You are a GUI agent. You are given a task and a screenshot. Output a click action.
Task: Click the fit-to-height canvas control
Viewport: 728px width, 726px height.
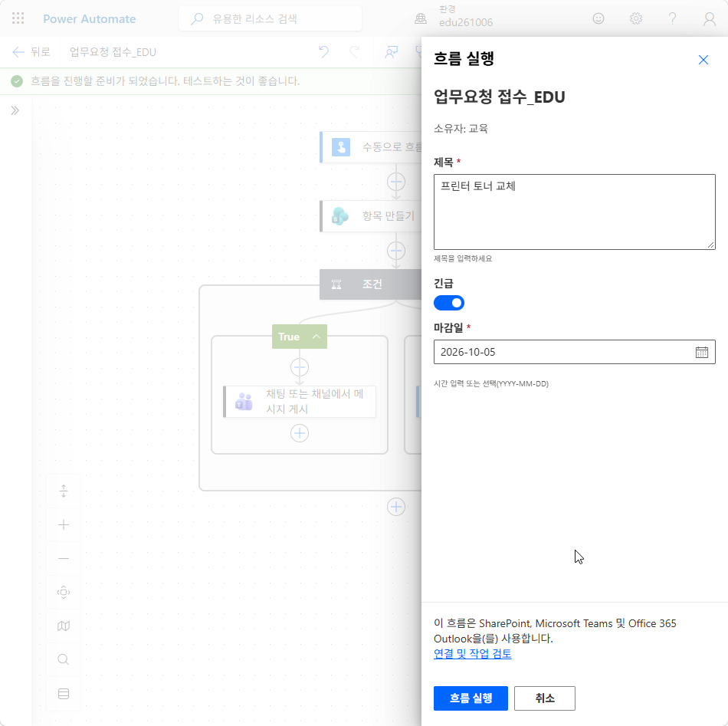click(x=64, y=491)
